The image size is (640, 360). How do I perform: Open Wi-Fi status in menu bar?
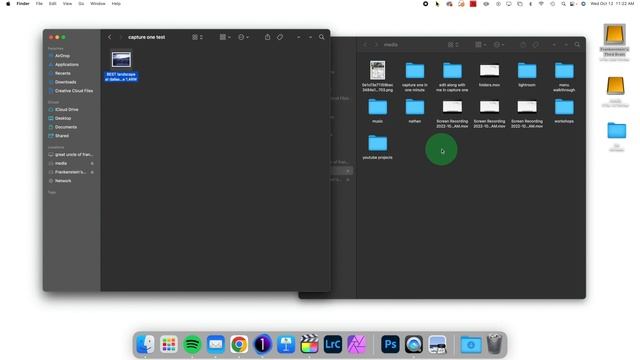(541, 4)
